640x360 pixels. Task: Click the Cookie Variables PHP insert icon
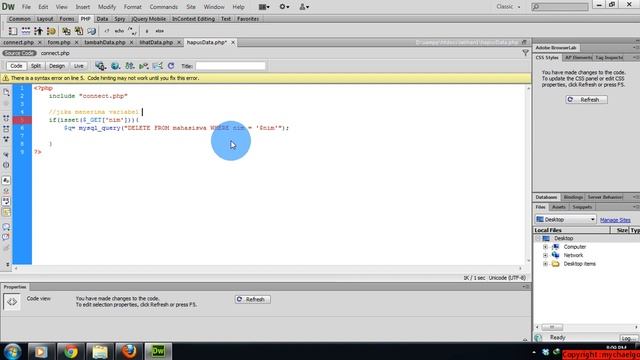point(51,31)
